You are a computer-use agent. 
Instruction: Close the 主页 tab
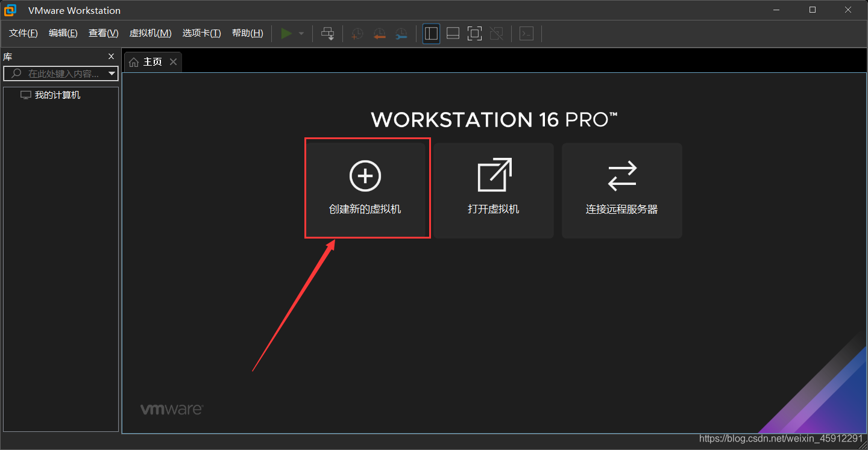point(174,62)
